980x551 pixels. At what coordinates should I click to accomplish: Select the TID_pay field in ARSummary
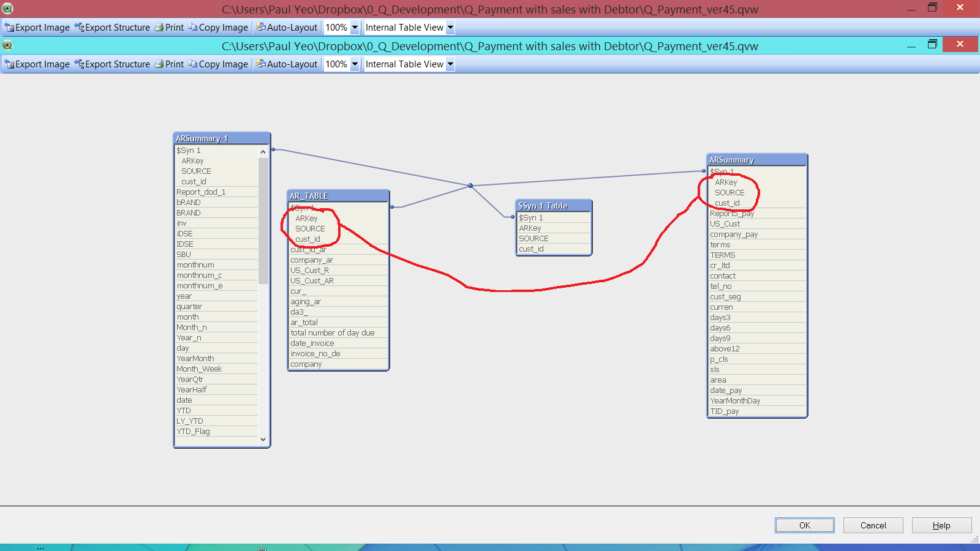[757, 411]
